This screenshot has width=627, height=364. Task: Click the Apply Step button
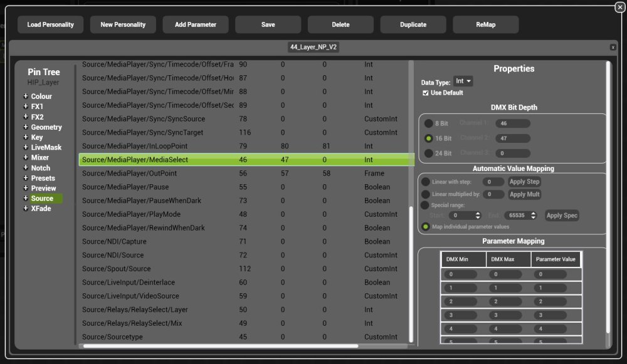(524, 182)
